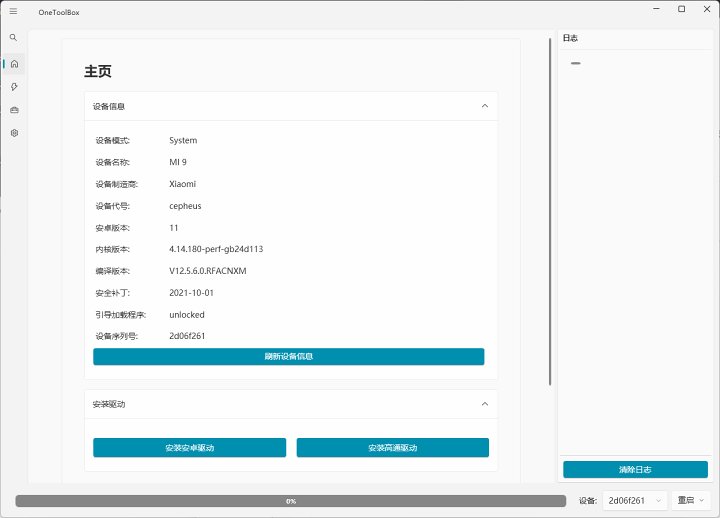Click the 安装高通驱动 button
The height and width of the screenshot is (518, 720).
(x=392, y=447)
